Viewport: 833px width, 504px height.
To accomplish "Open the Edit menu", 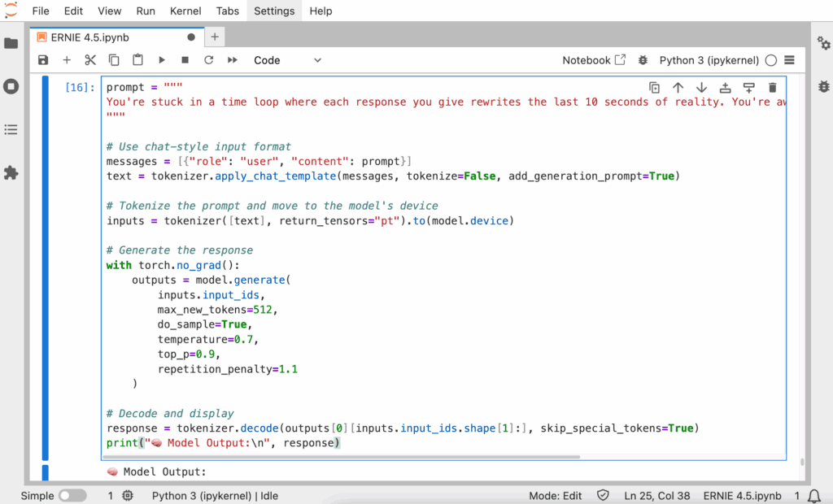I will click(x=73, y=11).
